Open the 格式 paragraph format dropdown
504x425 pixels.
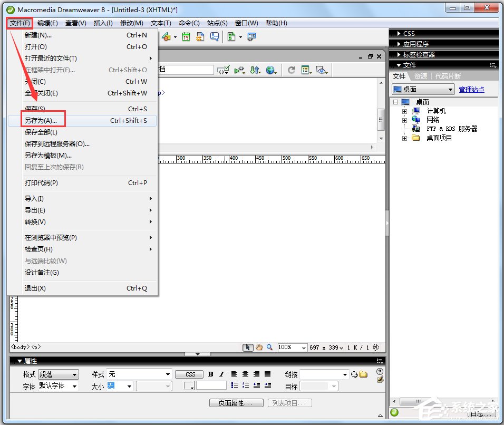click(58, 374)
